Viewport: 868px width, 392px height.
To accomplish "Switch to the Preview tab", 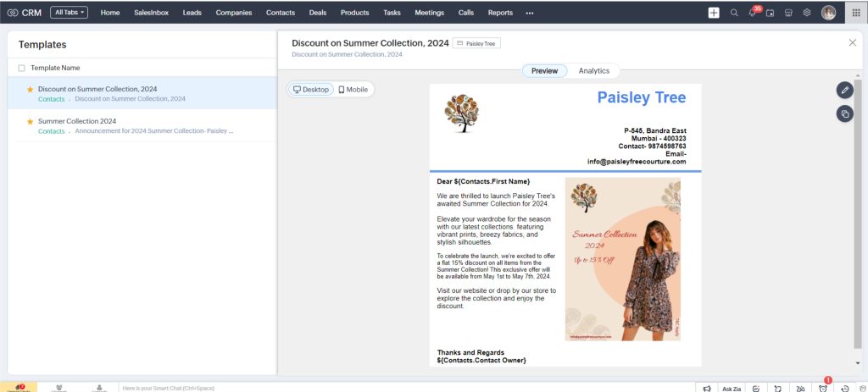I will coord(545,71).
